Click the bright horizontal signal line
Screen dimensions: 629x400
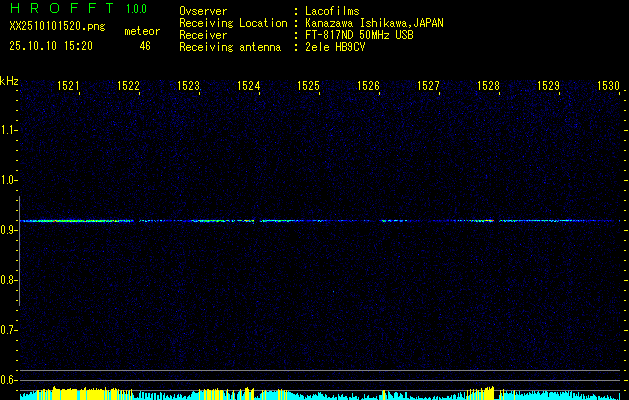click(x=300, y=220)
